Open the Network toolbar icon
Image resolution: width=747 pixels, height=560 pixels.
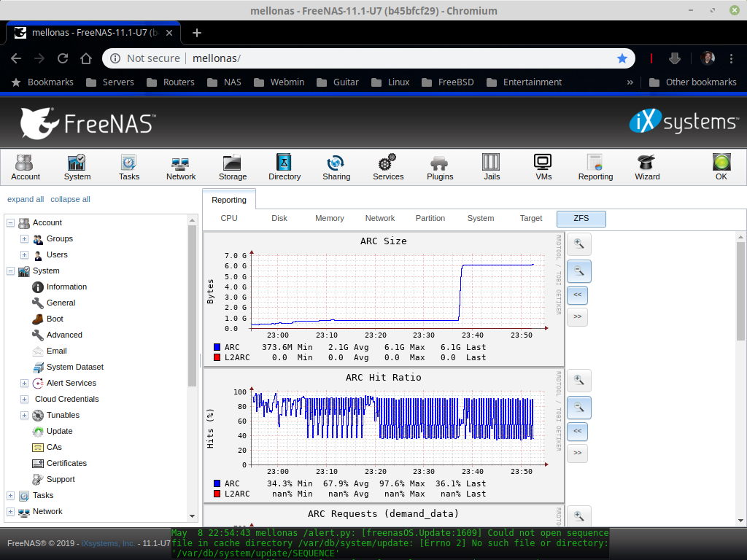pyautogui.click(x=181, y=167)
